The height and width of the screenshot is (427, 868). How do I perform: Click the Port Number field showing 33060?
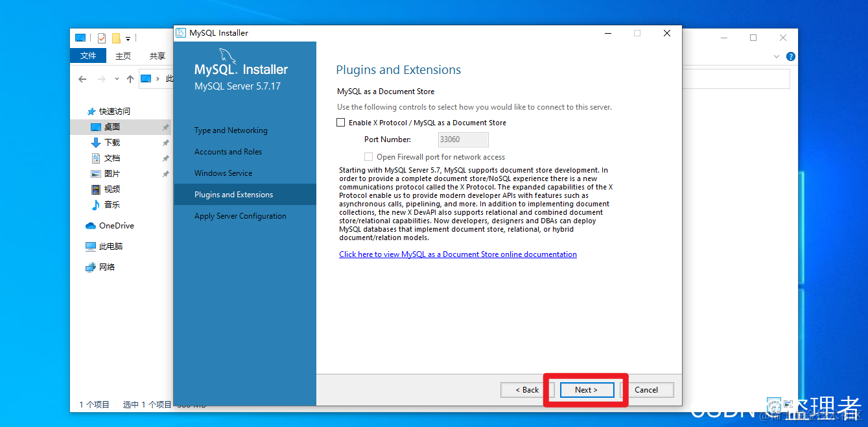(463, 140)
